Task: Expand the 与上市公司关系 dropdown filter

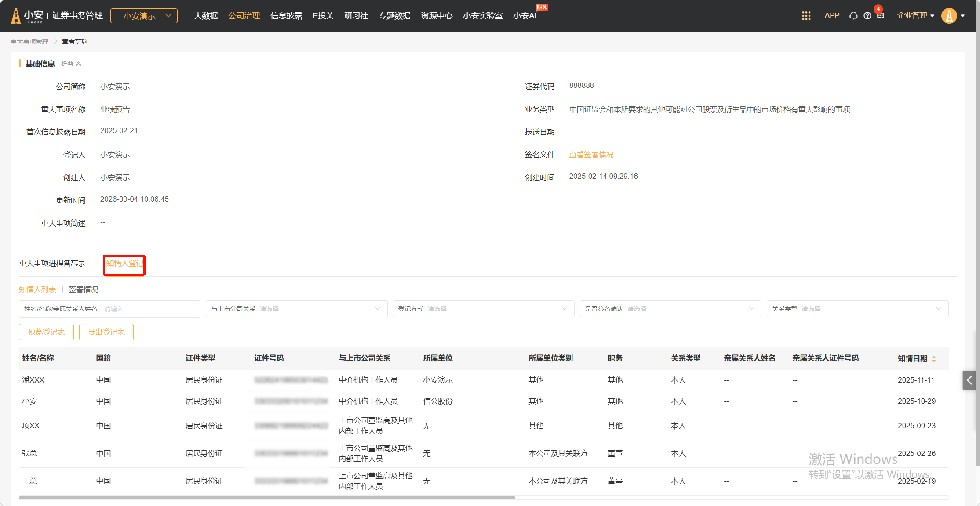Action: pos(296,309)
